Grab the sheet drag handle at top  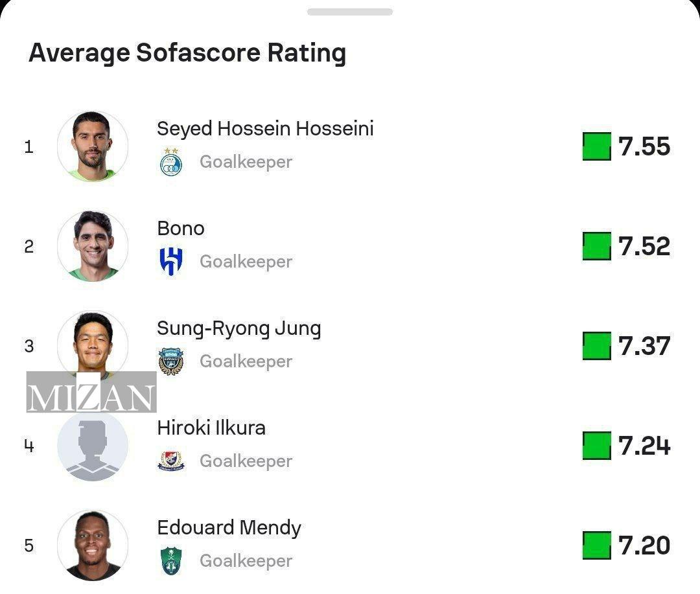pos(350,12)
